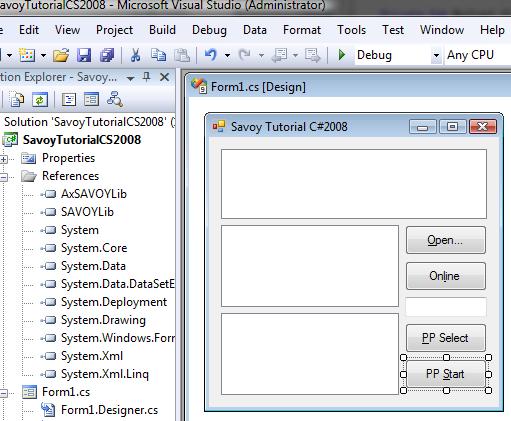
Task: Select the AxSAVOYLib reference
Action: pyautogui.click(x=94, y=194)
